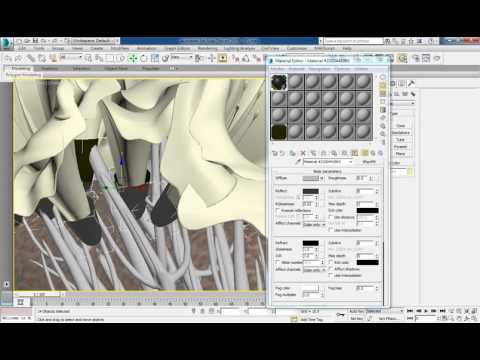Activate the Select and Move tool
Viewport: 480px width, 360px height.
click(133, 59)
